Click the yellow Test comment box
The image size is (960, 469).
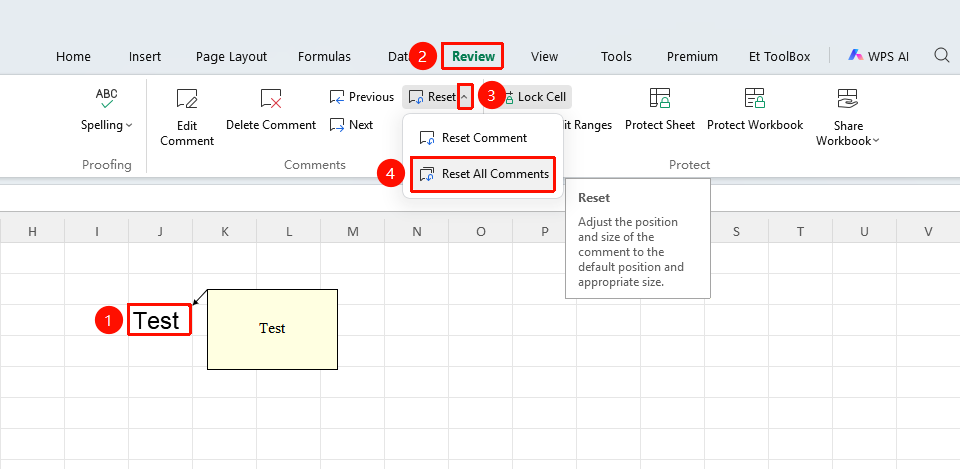click(x=272, y=329)
